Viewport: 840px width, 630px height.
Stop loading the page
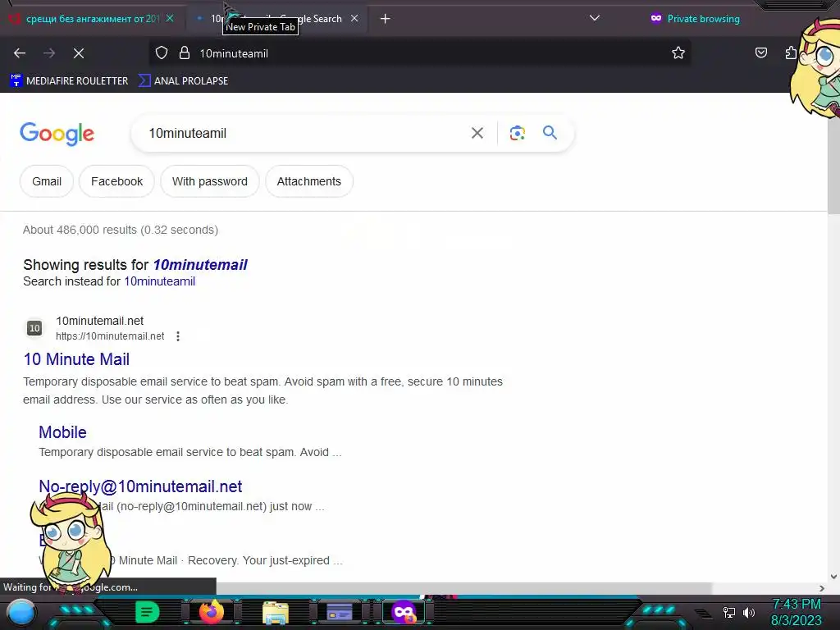[78, 53]
